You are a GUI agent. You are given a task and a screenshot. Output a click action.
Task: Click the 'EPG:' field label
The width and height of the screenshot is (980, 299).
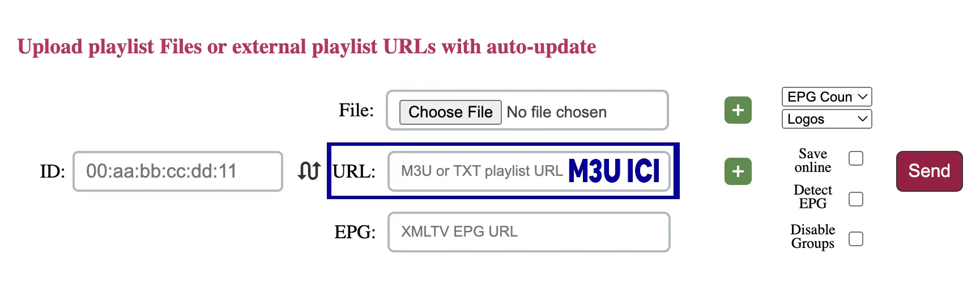(355, 232)
